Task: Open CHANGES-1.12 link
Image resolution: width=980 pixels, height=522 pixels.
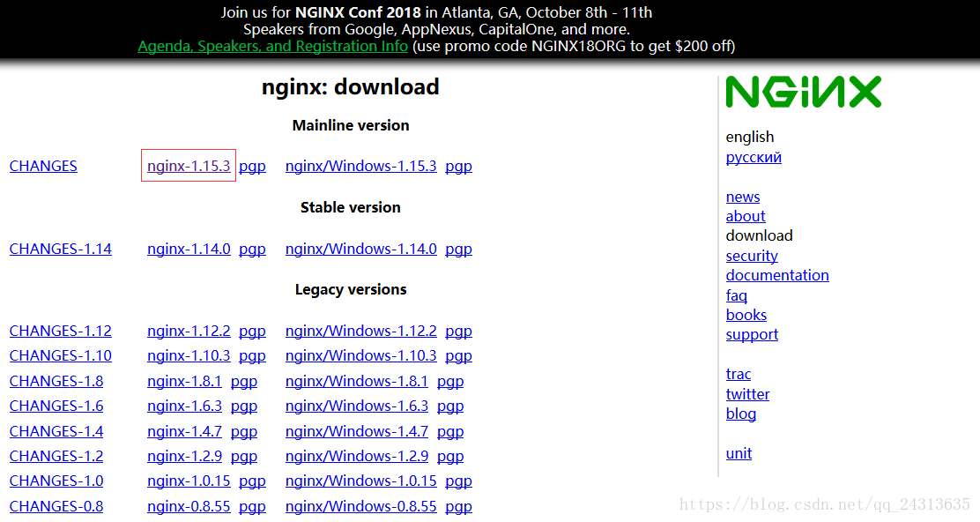Action: (61, 331)
